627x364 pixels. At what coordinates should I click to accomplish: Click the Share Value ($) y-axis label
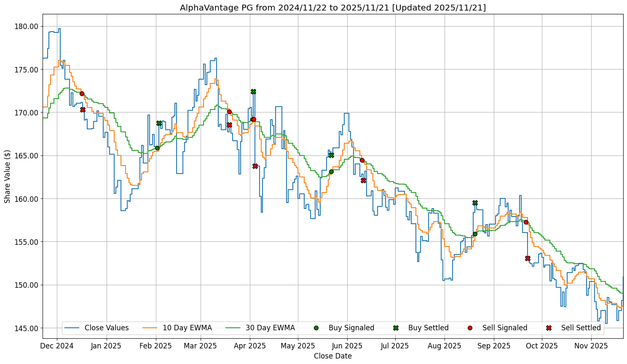(x=7, y=176)
